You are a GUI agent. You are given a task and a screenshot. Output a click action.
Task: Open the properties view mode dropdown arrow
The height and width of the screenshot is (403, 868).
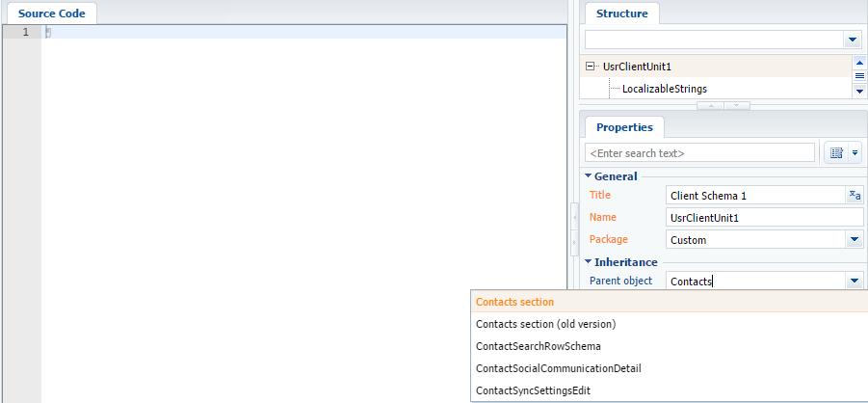(855, 152)
